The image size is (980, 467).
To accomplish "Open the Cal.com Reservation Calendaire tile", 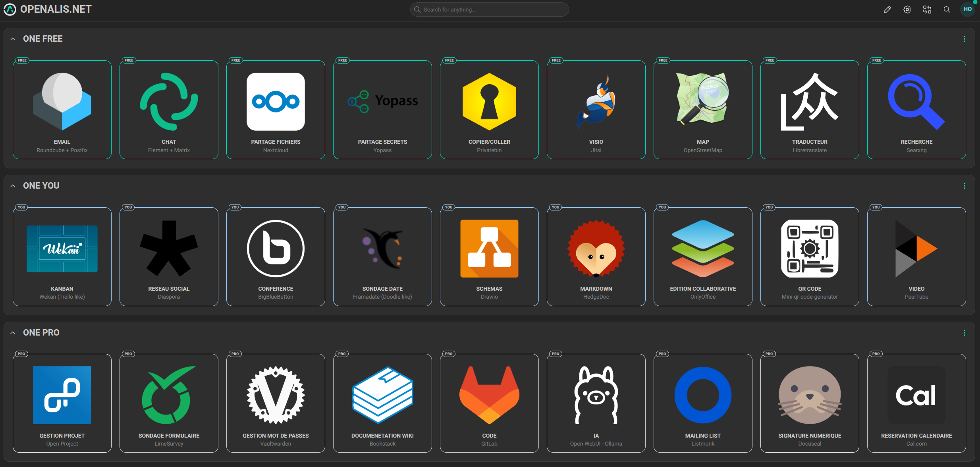I will point(916,403).
